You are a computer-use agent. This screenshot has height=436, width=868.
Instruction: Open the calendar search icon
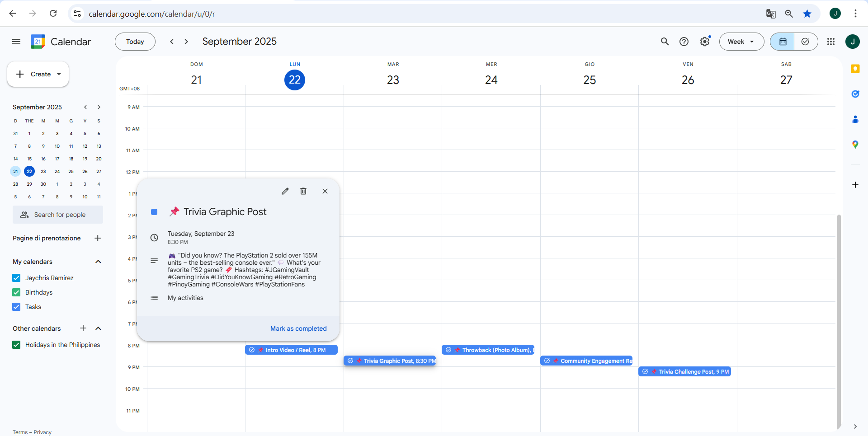coord(665,42)
